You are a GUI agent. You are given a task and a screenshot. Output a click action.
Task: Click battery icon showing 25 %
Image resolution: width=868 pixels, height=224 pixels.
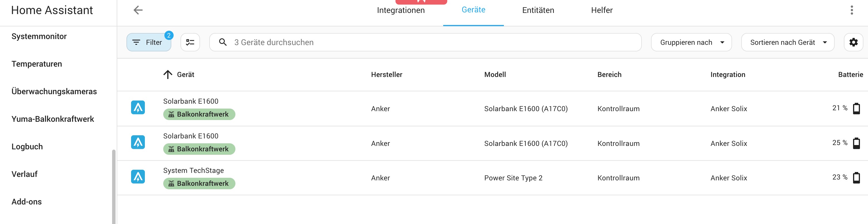[856, 143]
